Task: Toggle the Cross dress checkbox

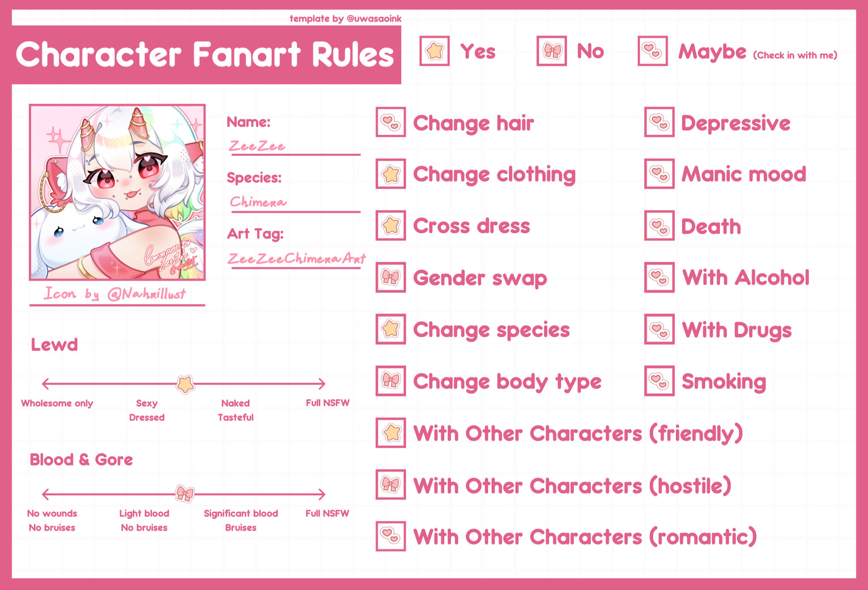Action: pyautogui.click(x=391, y=225)
